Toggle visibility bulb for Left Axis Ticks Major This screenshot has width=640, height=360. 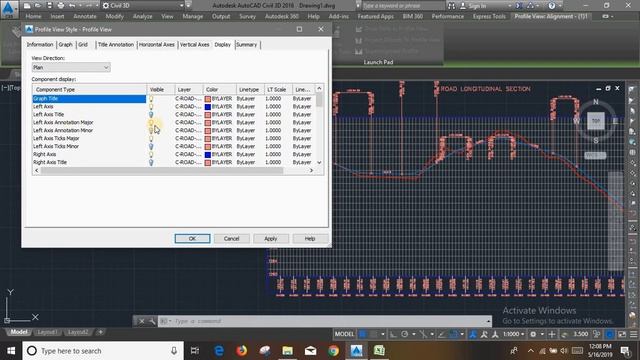point(151,138)
